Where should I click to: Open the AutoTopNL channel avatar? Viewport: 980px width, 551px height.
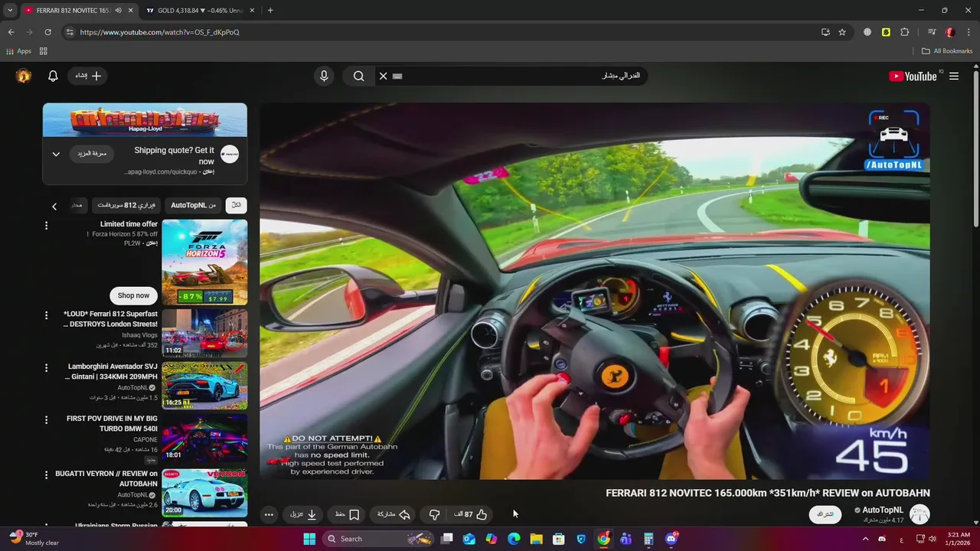click(x=920, y=514)
